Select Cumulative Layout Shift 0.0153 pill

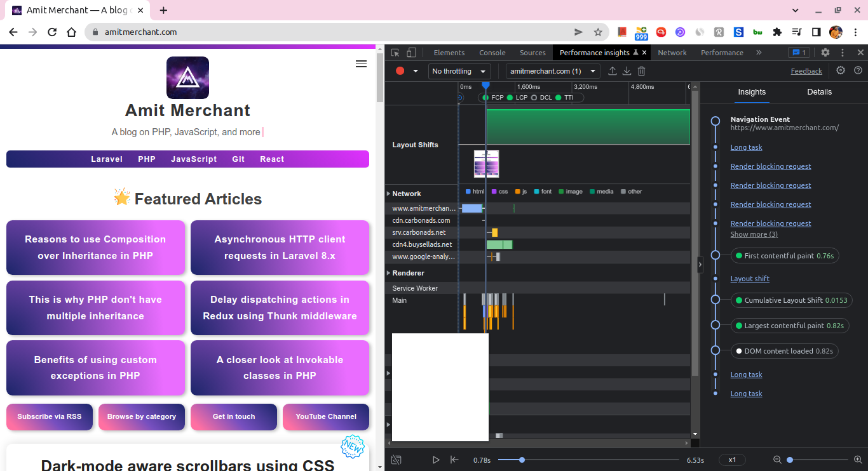click(x=792, y=300)
